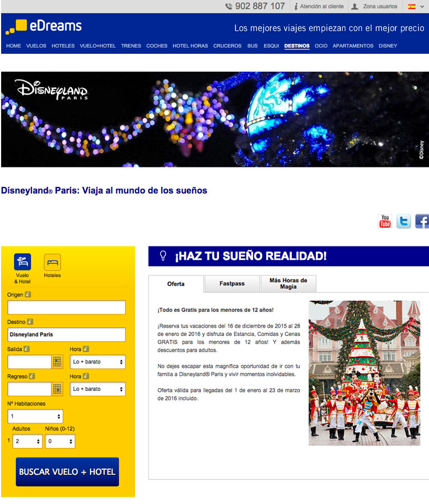429x504 pixels.
Task: Click the info icon beside Salida
Action: click(27, 349)
